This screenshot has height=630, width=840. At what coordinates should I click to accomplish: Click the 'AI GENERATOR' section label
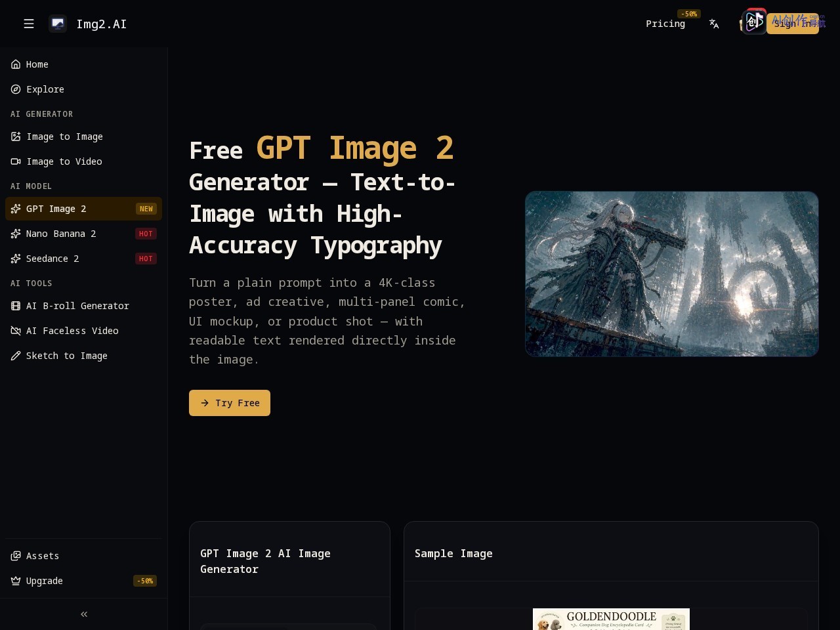pos(41,114)
